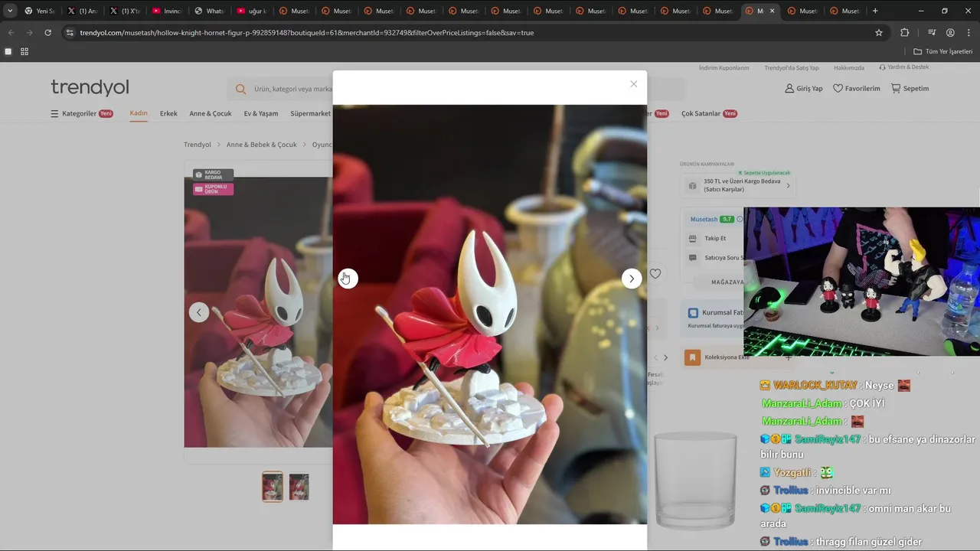This screenshot has height=551, width=980.
Task: Open the Trendyol home logo
Action: (90, 87)
